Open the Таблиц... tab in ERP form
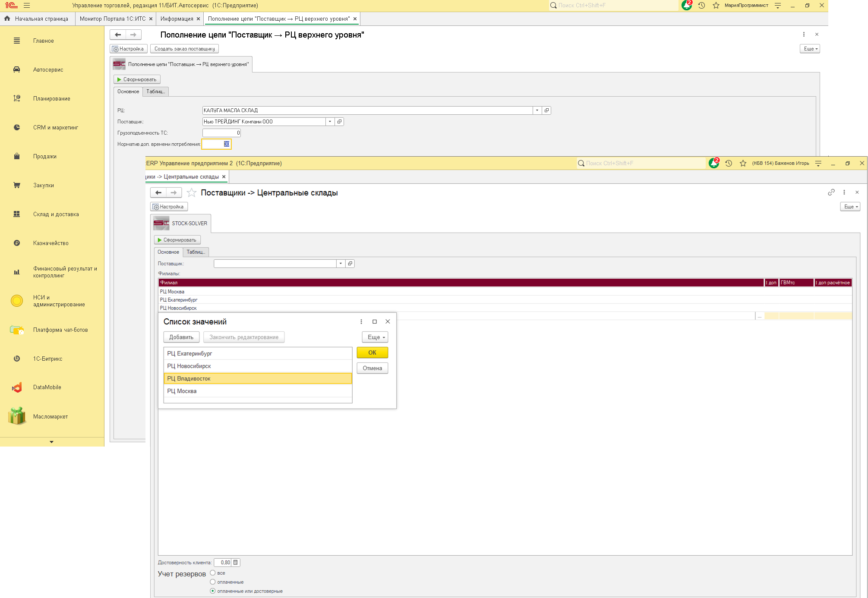The image size is (868, 598). 196,252
